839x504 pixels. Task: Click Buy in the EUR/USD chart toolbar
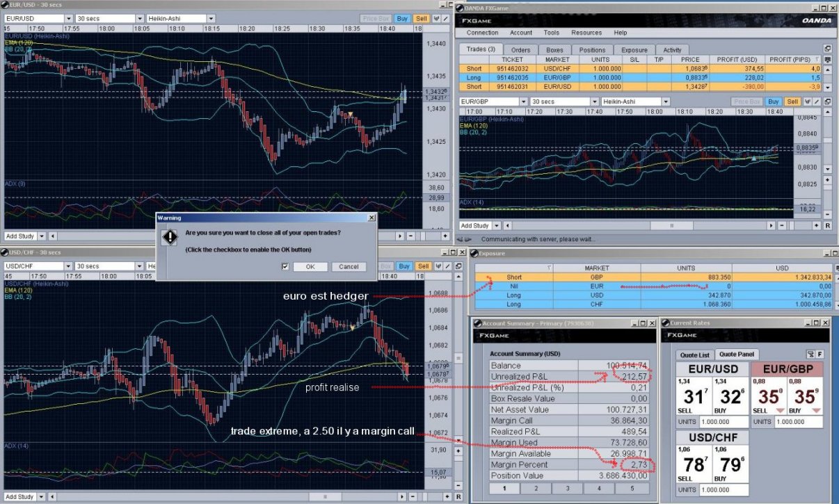point(402,19)
